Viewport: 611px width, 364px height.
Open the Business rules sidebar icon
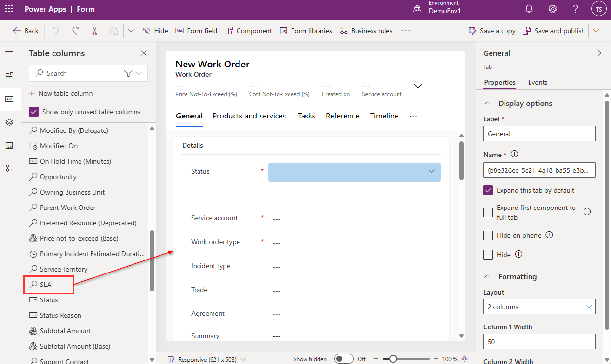point(9,169)
